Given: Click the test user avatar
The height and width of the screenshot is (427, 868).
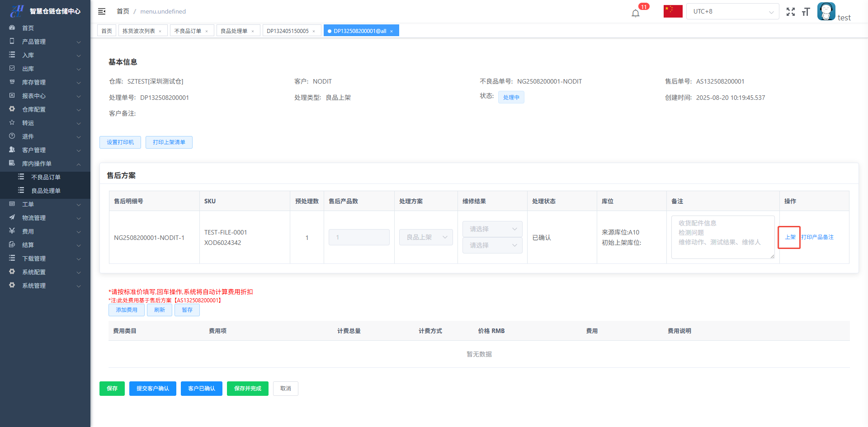Looking at the screenshot, I should 826,11.
